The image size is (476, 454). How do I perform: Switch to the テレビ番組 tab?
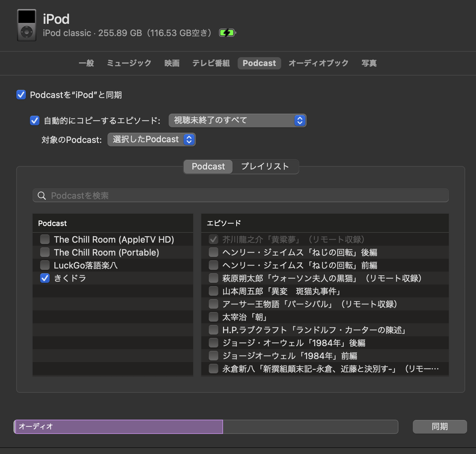point(211,63)
